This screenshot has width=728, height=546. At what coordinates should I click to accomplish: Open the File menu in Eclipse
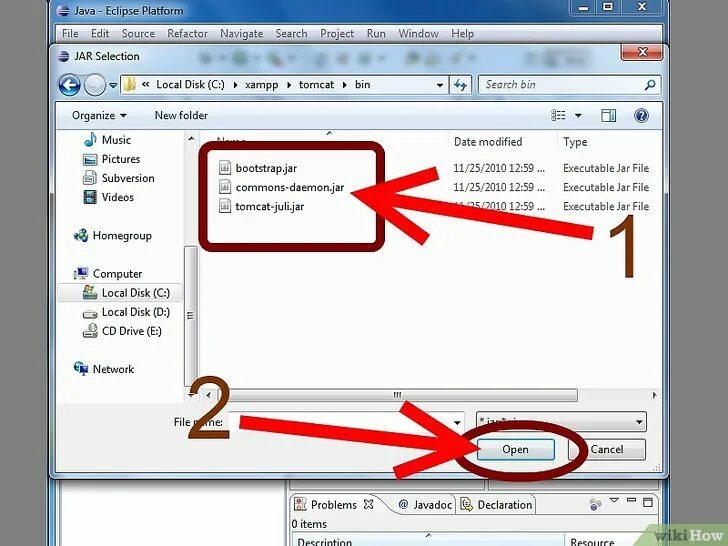pos(70,33)
